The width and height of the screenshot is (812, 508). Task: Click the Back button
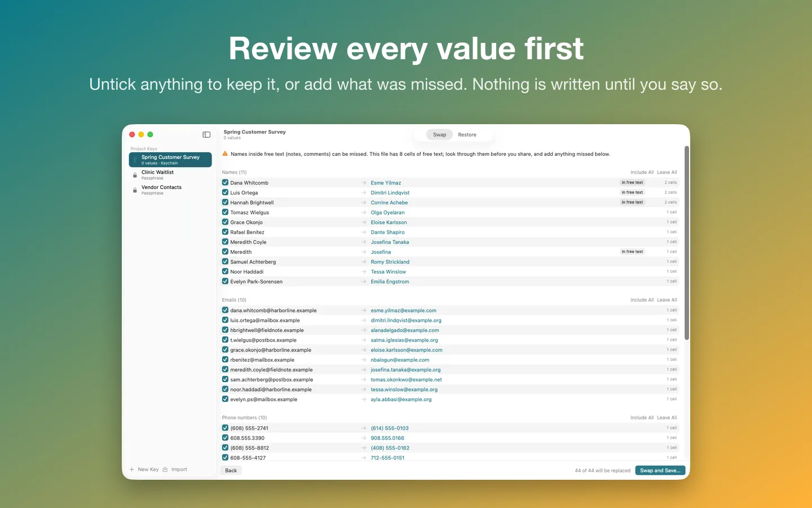[231, 470]
